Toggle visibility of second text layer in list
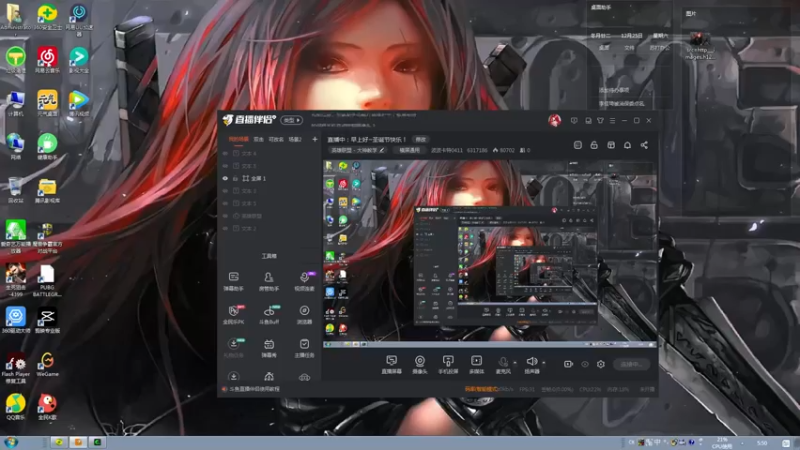800x450 pixels. tap(225, 166)
